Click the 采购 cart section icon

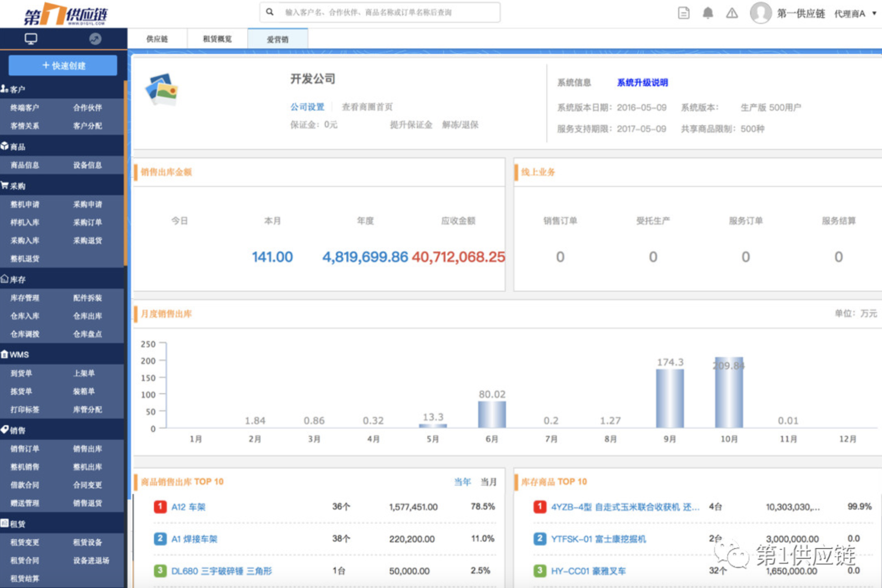[x=5, y=186]
